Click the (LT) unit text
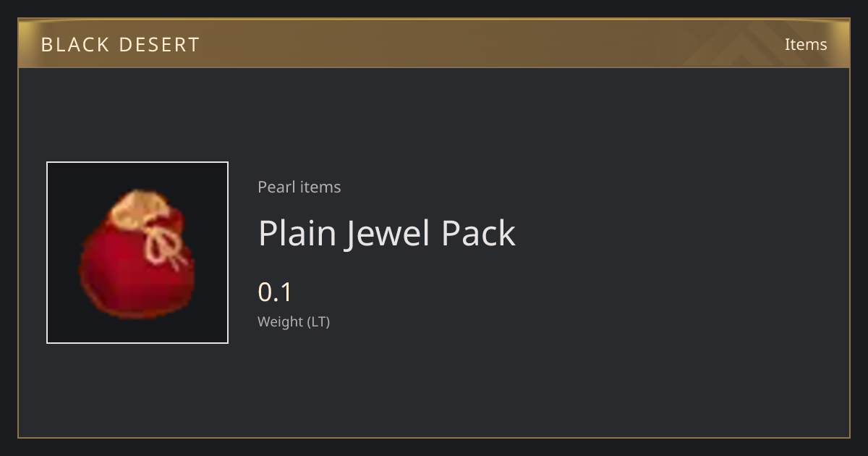868x456 pixels. click(x=319, y=322)
